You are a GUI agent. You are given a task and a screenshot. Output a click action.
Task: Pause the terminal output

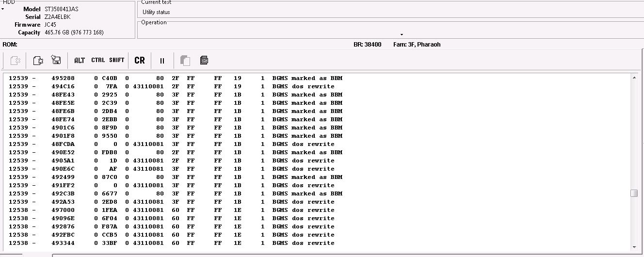[x=162, y=61]
